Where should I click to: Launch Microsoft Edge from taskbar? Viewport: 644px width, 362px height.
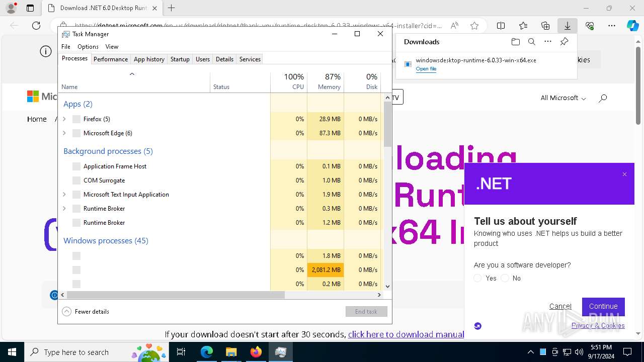(207, 352)
